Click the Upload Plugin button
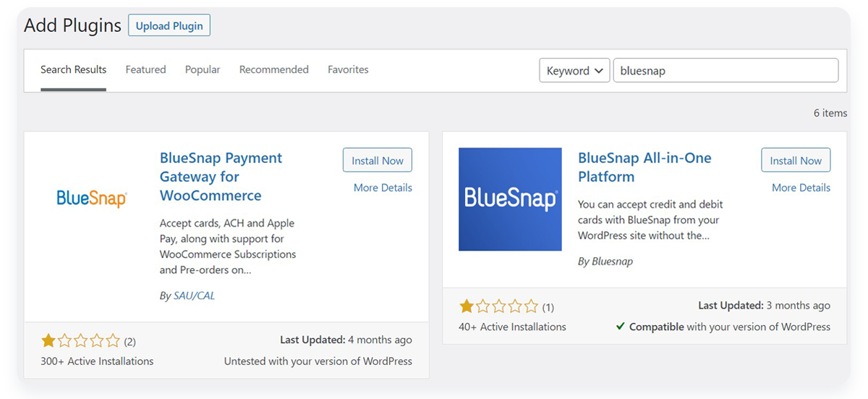The width and height of the screenshot is (868, 399). (169, 25)
